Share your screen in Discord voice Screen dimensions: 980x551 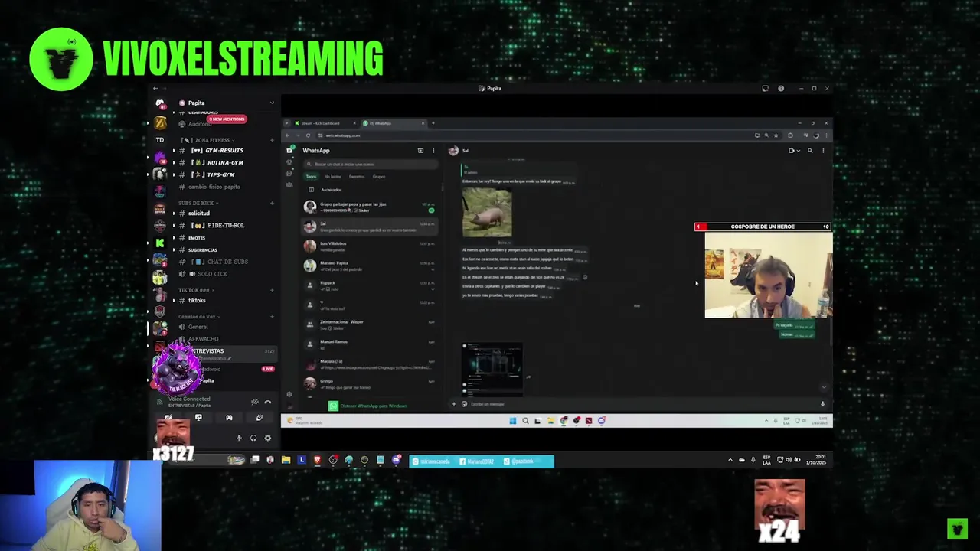tap(198, 418)
